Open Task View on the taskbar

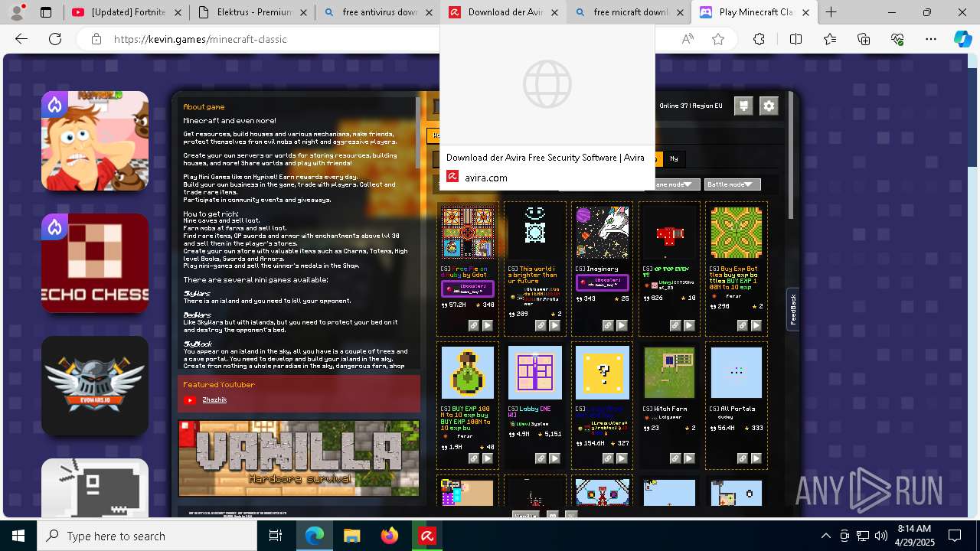276,536
